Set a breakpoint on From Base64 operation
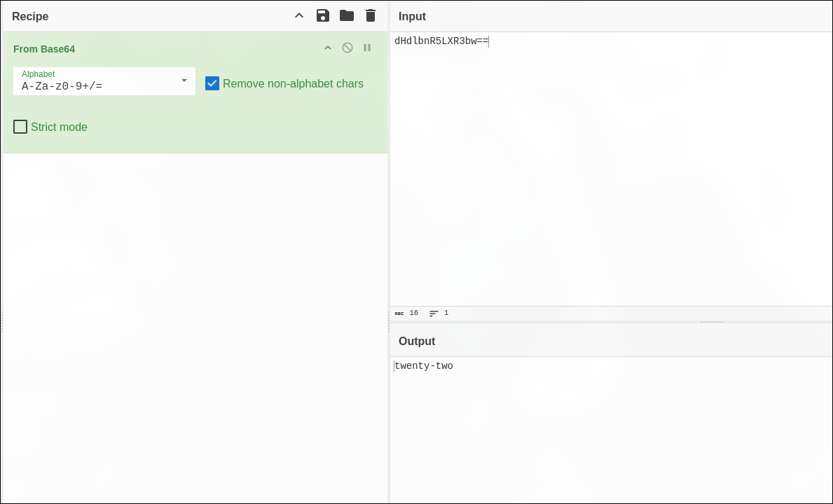Viewport: 833px width, 504px height. (x=367, y=48)
